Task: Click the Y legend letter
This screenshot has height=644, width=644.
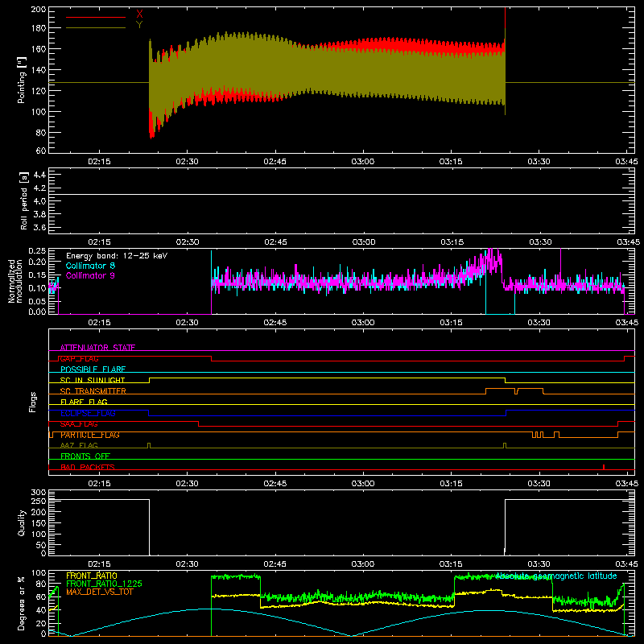Action: [x=139, y=25]
